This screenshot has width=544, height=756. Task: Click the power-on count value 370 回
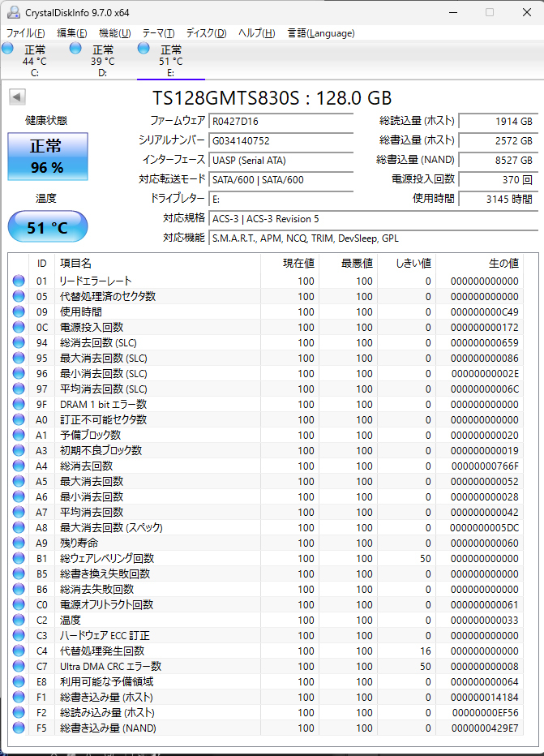pos(499,180)
